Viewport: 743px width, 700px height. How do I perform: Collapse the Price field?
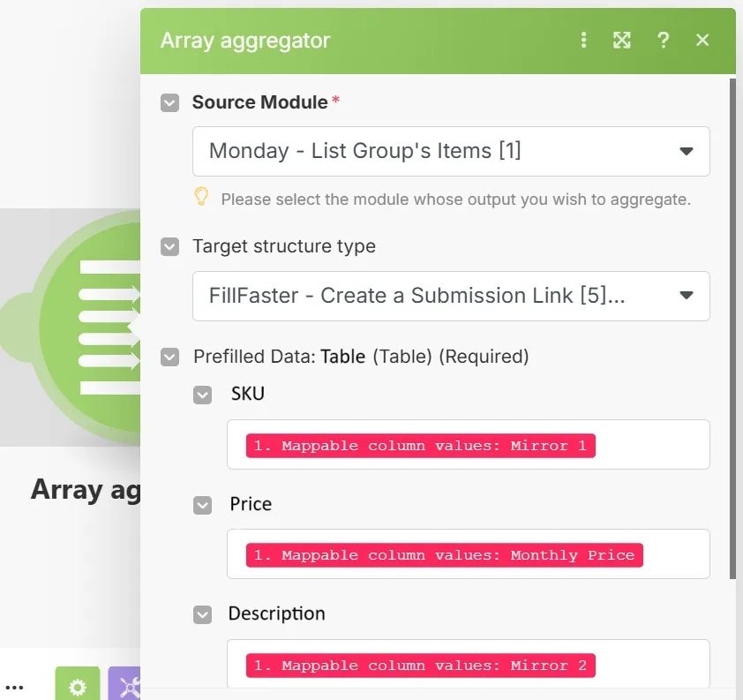[x=202, y=505]
